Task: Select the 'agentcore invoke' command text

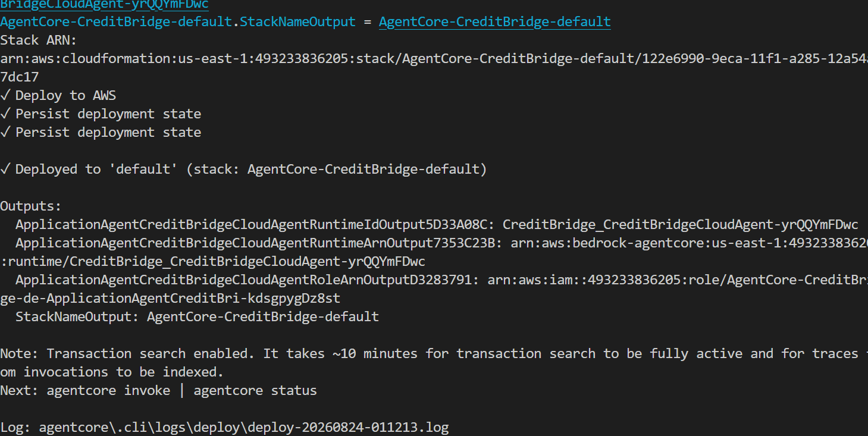Action: [x=108, y=391]
